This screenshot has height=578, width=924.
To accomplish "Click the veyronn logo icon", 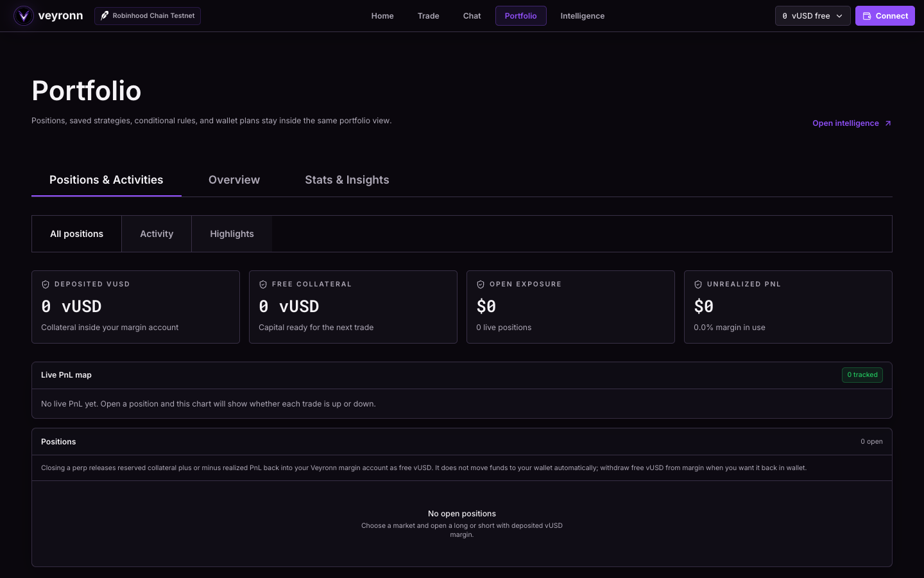I will pos(24,15).
